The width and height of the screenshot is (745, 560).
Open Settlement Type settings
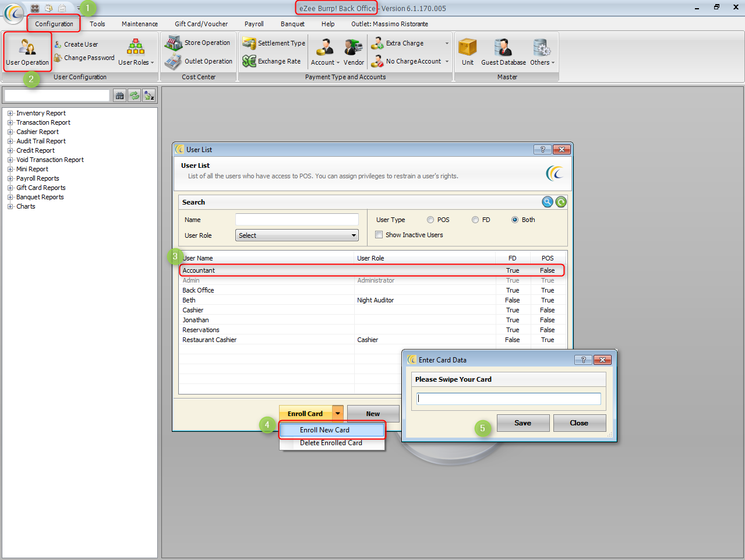pos(274,43)
